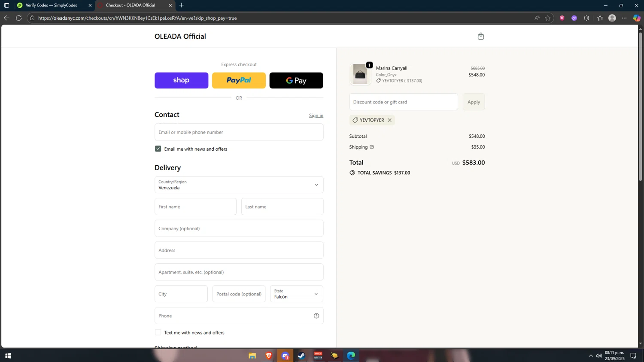View site information lock icon
The image size is (644, 362).
[x=32, y=18]
